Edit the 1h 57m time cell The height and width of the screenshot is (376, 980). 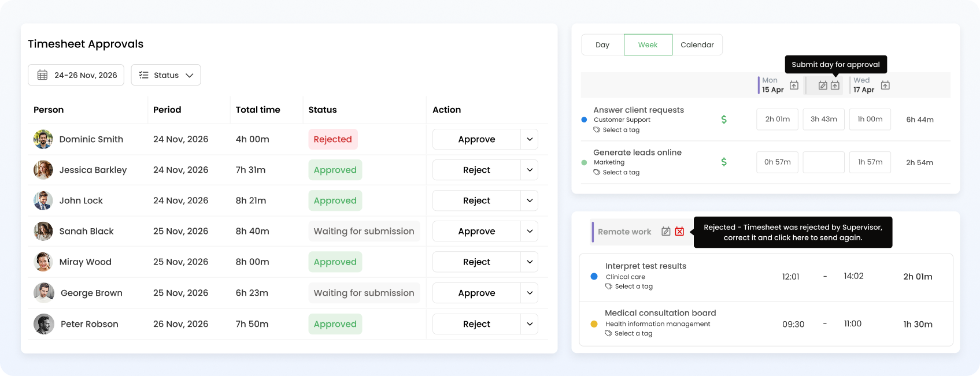(870, 162)
